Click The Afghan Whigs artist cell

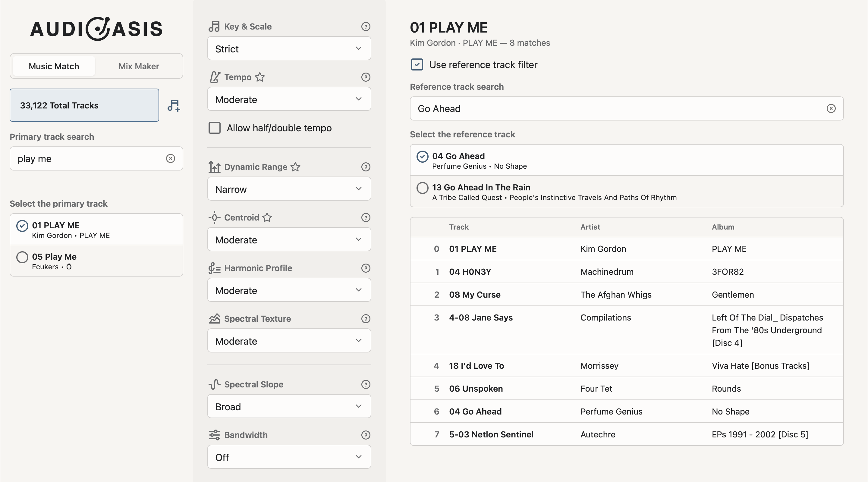pyautogui.click(x=616, y=294)
